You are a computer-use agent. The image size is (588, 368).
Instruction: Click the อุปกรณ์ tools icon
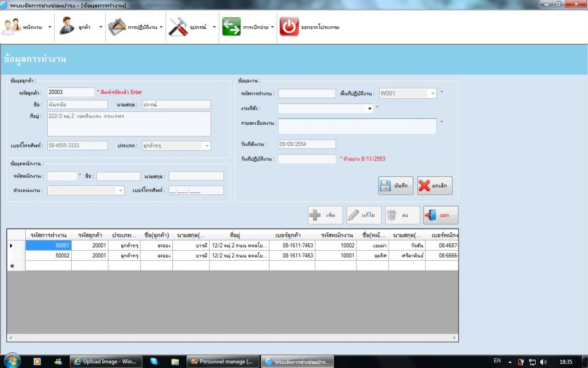178,27
